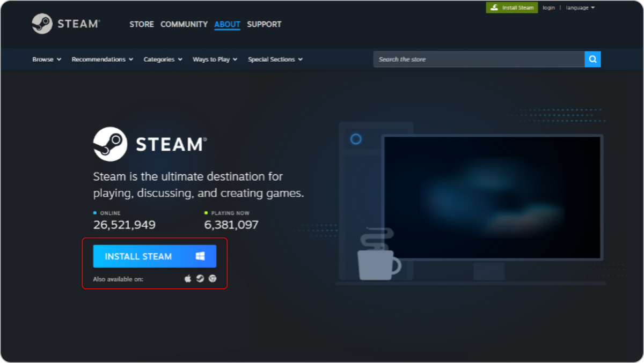The image size is (644, 363).
Task: Click the Linux icon under Also available on
Action: pos(212,279)
